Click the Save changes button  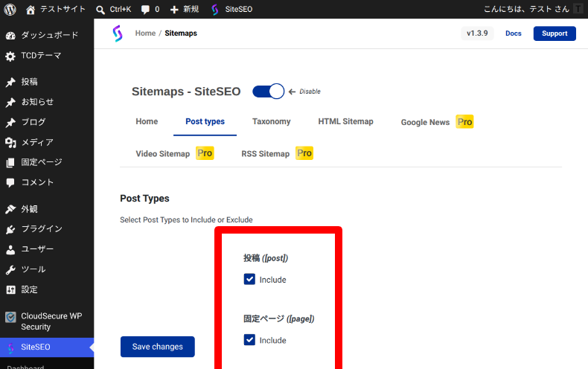(158, 347)
